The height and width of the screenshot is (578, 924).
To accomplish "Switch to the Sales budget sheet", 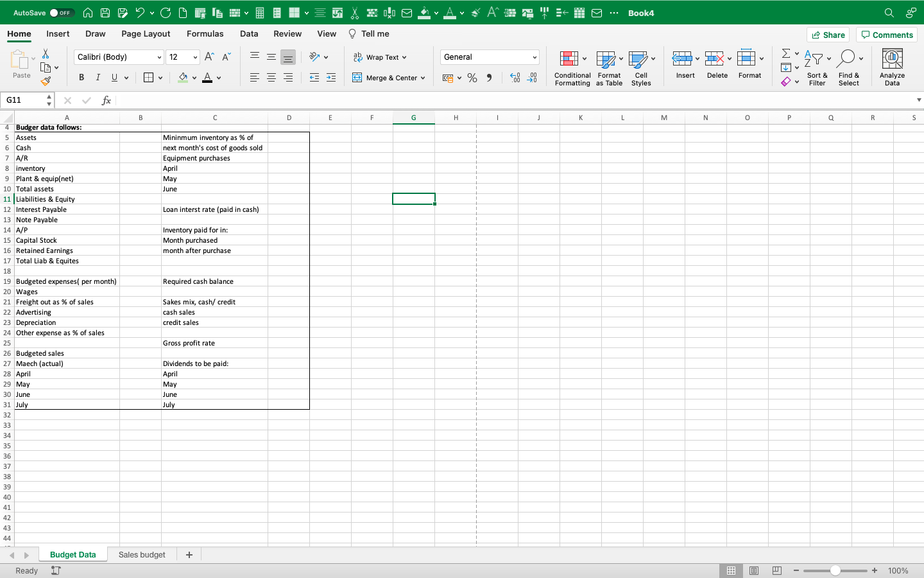I will click(x=142, y=555).
